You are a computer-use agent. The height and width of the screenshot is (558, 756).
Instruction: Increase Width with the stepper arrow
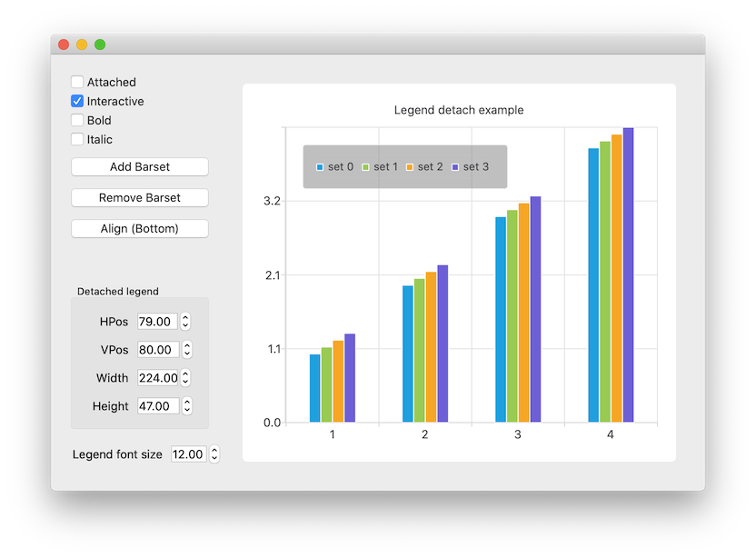point(184,374)
